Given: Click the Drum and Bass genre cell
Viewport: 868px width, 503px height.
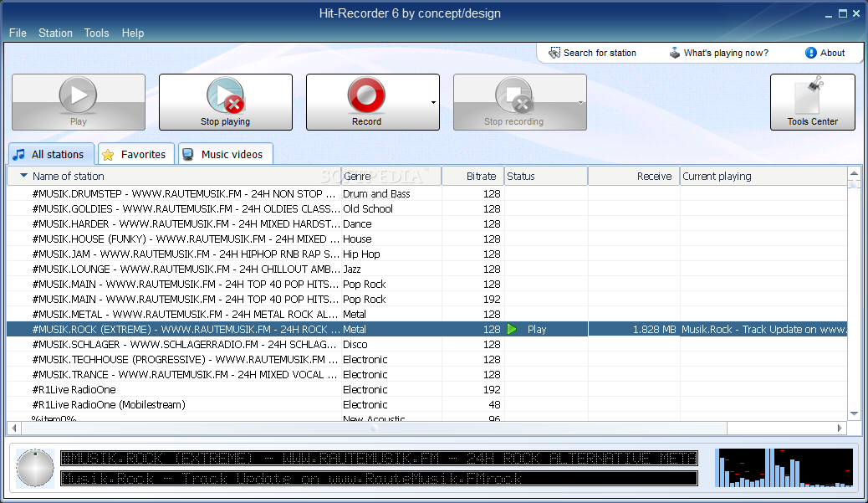Looking at the screenshot, I should [376, 194].
